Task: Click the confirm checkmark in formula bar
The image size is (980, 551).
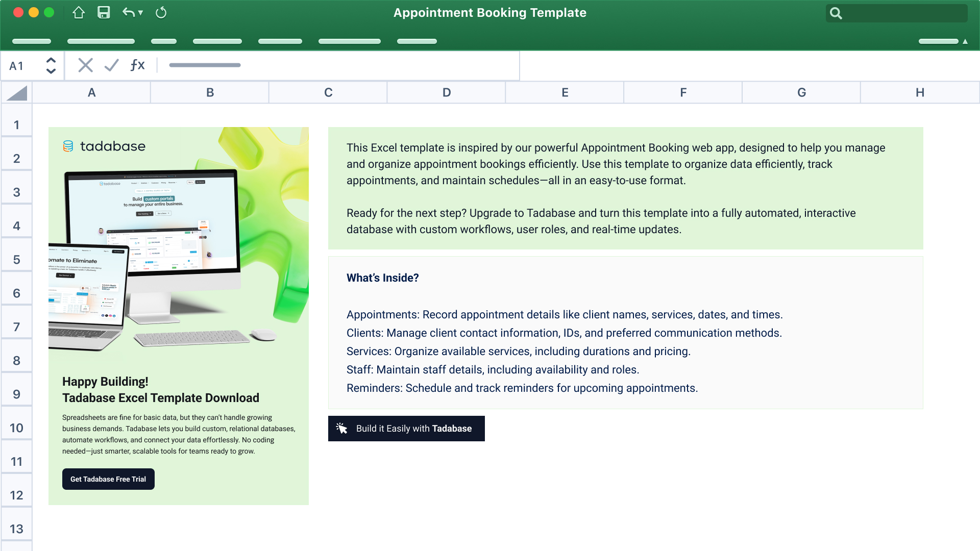Action: click(x=111, y=65)
